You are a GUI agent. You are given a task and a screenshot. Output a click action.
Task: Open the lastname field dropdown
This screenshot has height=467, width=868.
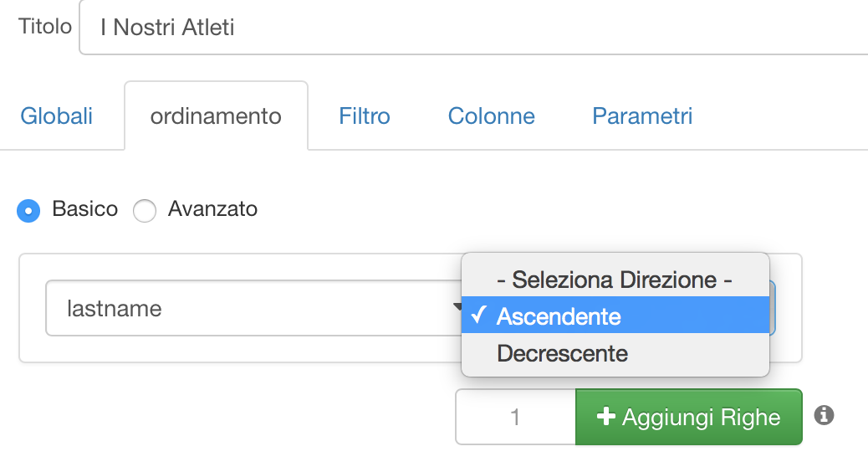pos(254,308)
